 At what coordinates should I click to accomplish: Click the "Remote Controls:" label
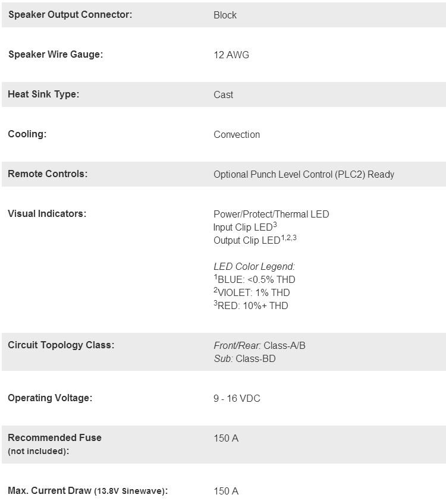pos(48,174)
